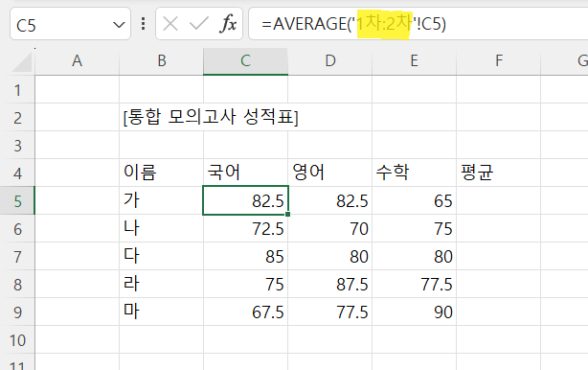Viewport: 588px width, 370px height.
Task: Select cell C5 with value 82.5
Action: [x=245, y=200]
